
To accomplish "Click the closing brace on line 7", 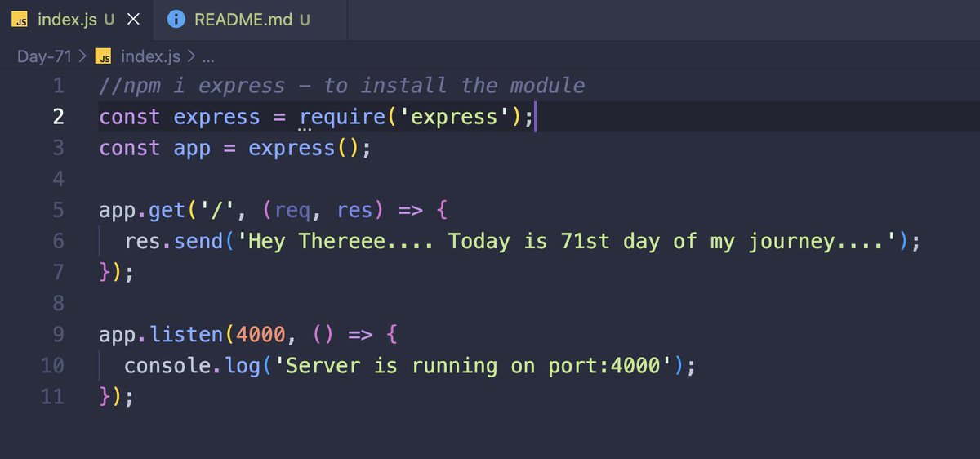I will click(105, 272).
